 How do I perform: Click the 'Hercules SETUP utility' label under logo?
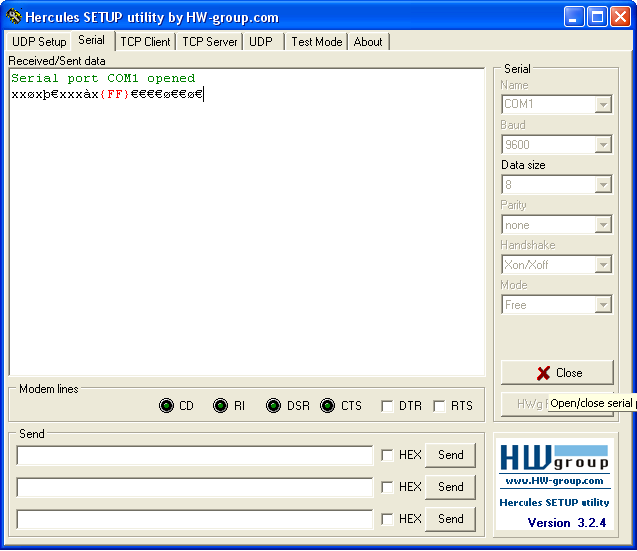point(554,503)
